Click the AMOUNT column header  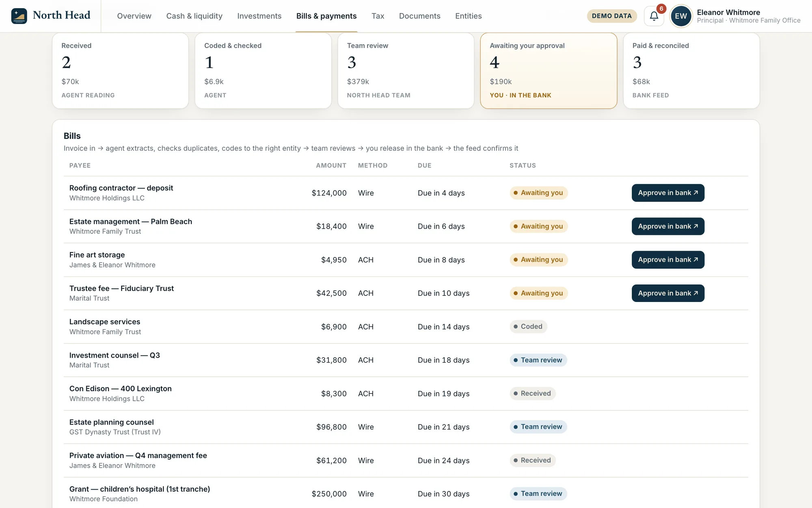coord(331,165)
